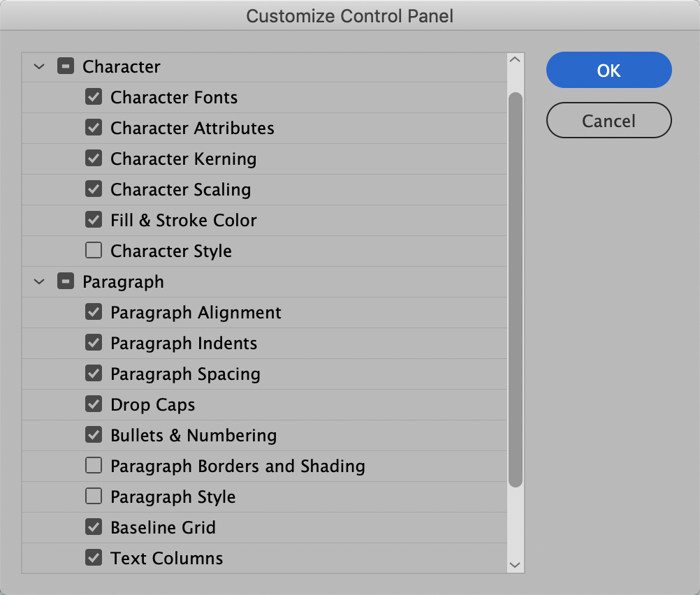Enable the Paragraph Style option

94,497
